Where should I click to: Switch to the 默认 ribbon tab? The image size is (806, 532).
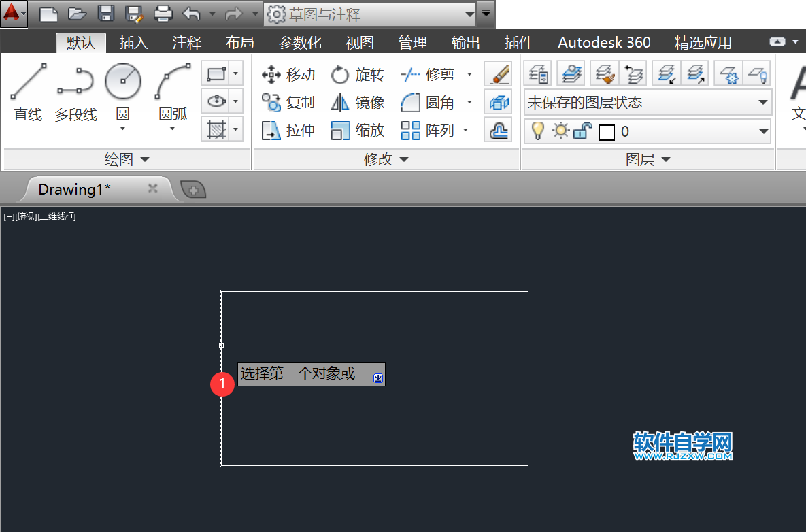coord(81,43)
